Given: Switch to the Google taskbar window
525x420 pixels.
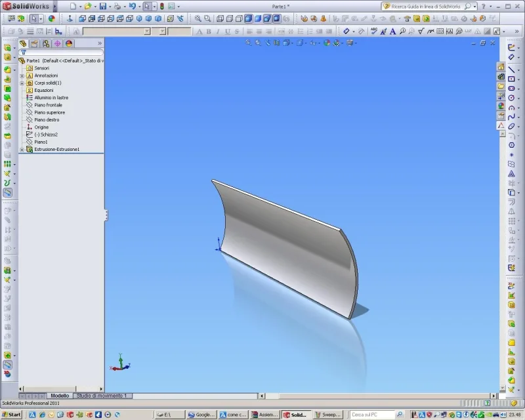Looking at the screenshot, I should point(202,415).
